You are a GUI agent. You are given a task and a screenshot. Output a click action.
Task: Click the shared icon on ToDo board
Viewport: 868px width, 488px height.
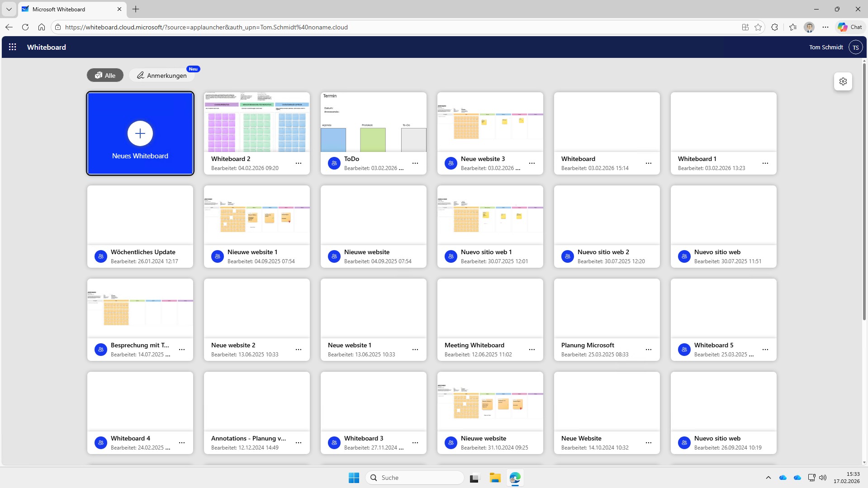click(334, 163)
